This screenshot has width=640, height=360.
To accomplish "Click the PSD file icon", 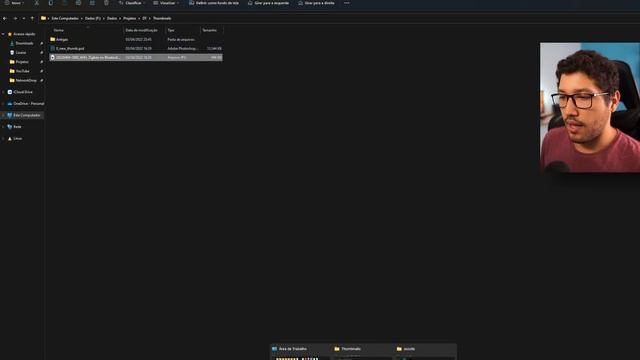I will point(53,49).
